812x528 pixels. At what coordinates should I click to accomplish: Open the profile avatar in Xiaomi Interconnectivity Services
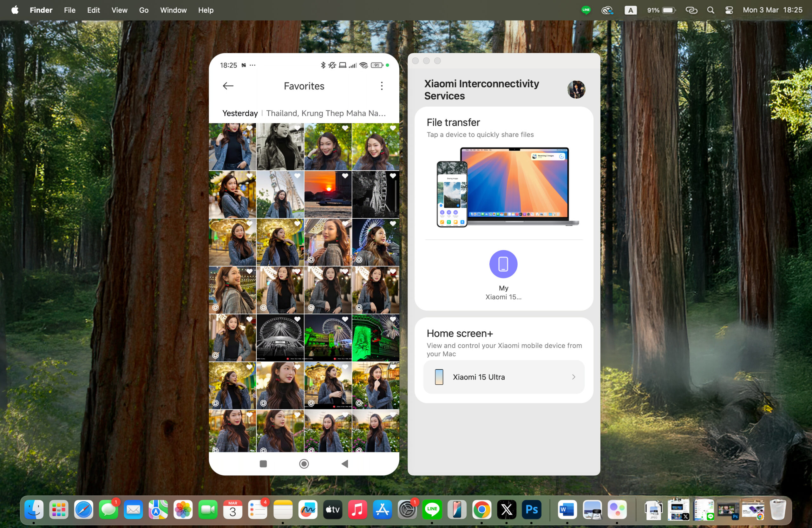click(x=576, y=90)
